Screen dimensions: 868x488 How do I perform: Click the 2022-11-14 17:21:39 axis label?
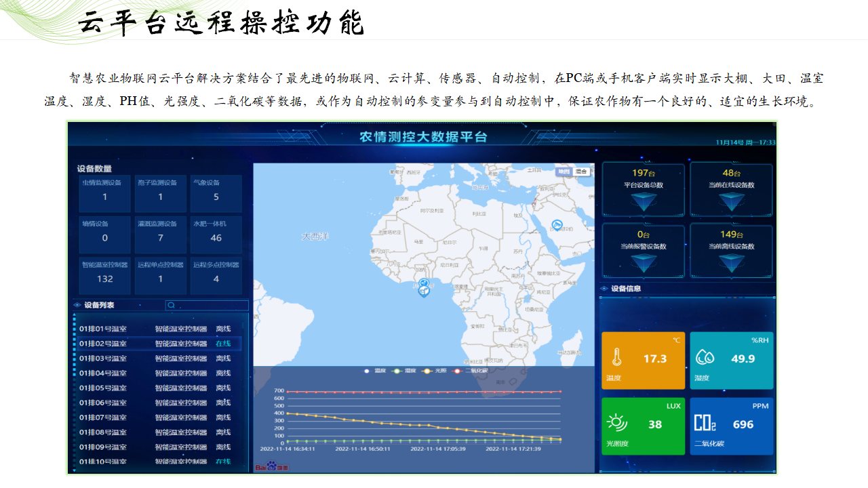pyautogui.click(x=514, y=449)
